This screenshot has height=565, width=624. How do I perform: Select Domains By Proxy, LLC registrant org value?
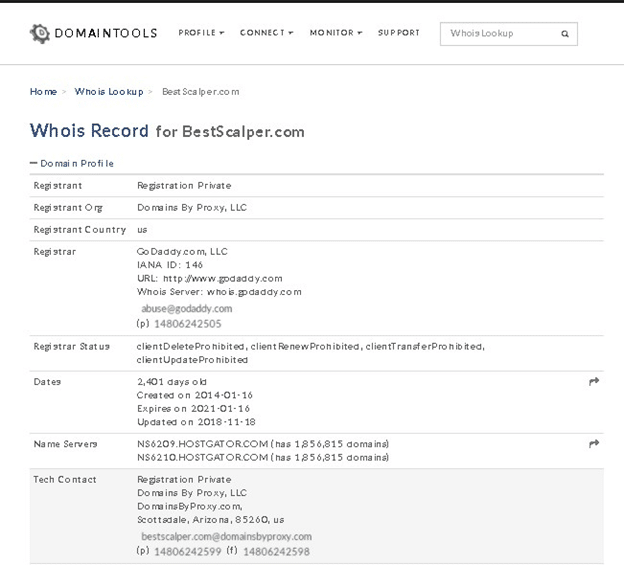click(x=192, y=208)
